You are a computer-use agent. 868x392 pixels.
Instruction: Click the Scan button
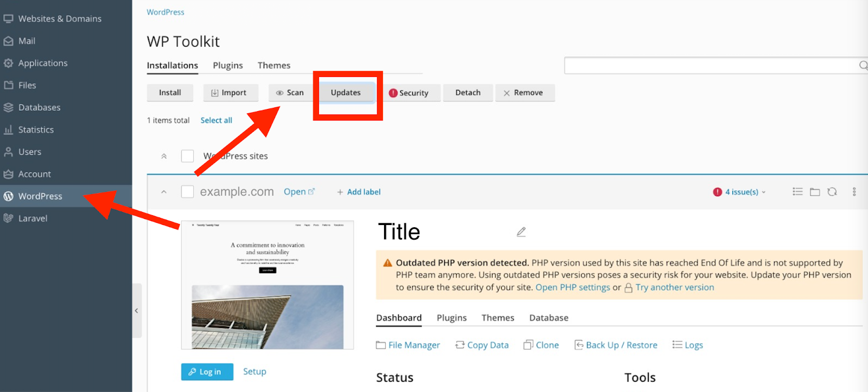point(290,93)
